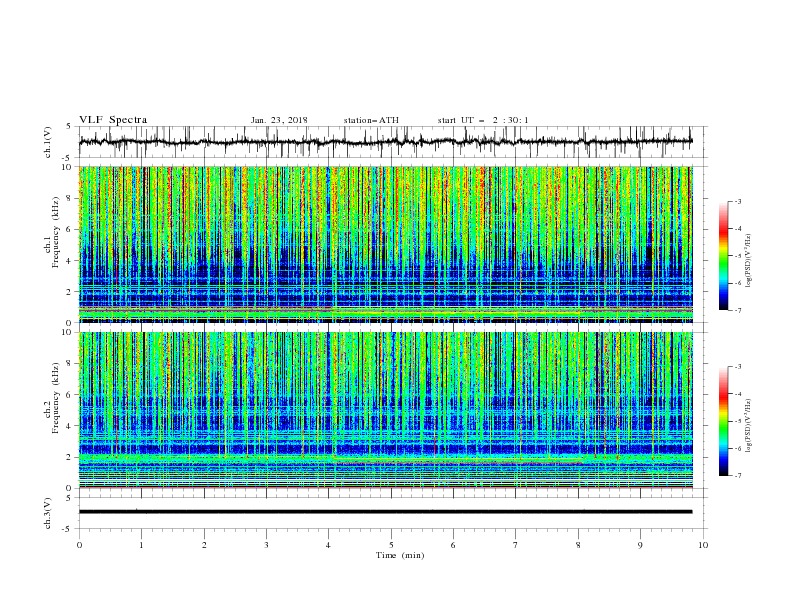The image size is (792, 612).
Task: Click the ch.1 voltage waveform trace
Action: (385, 142)
